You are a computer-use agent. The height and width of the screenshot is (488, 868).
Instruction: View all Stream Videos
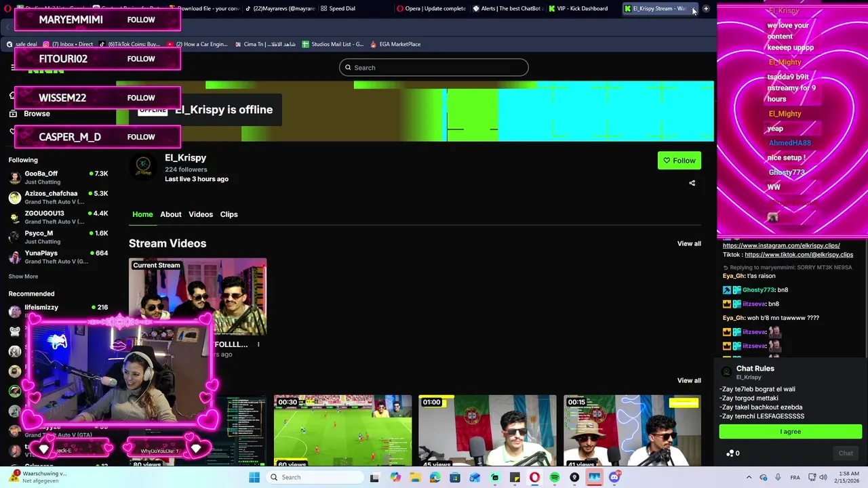pyautogui.click(x=689, y=243)
